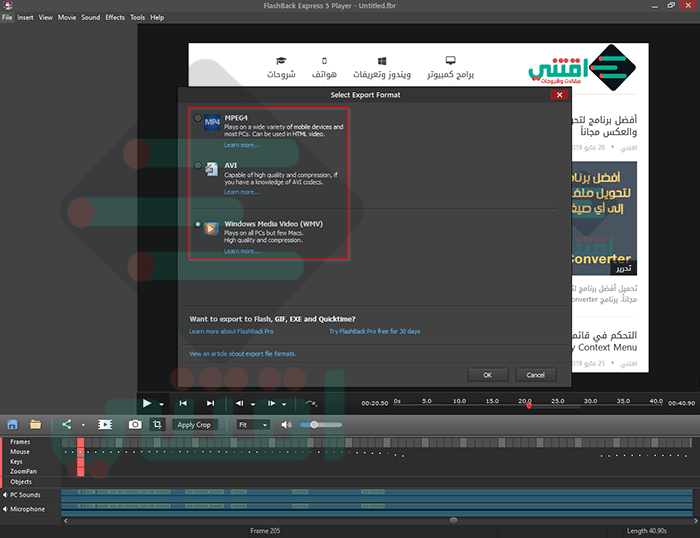Open the Movie menu
This screenshot has width=700, height=538.
67,17
